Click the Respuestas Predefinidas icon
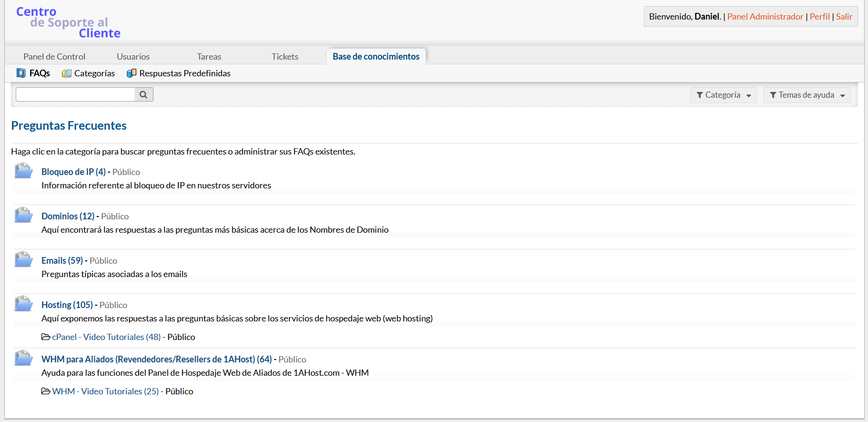 coord(131,73)
